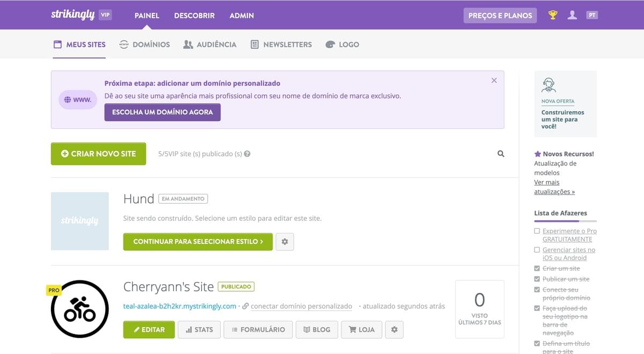Toggle Defina um título para o site checkbox
The height and width of the screenshot is (354, 644).
point(537,343)
